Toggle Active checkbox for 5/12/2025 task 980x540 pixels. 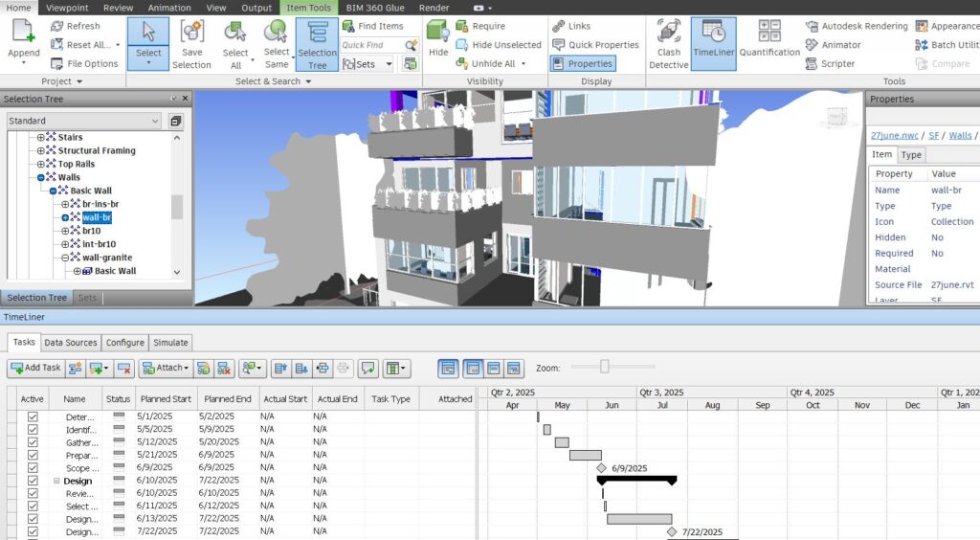click(x=33, y=442)
